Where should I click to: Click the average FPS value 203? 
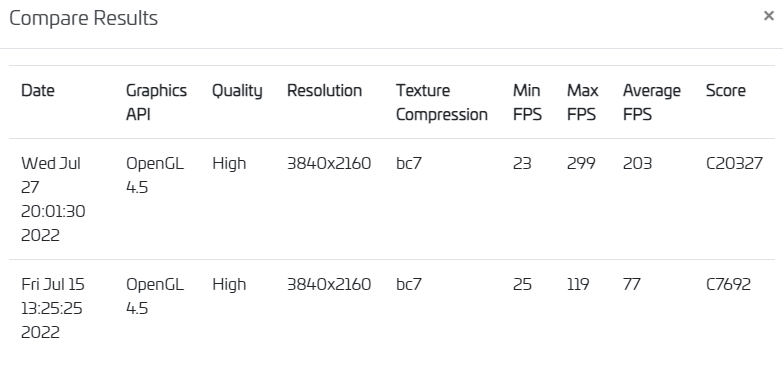[637, 164]
